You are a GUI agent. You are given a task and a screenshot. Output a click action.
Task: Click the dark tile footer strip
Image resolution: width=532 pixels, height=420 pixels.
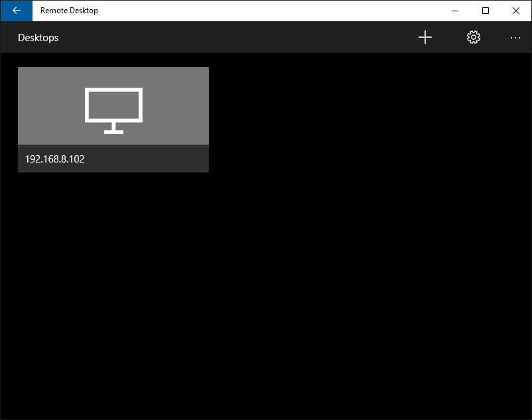113,159
